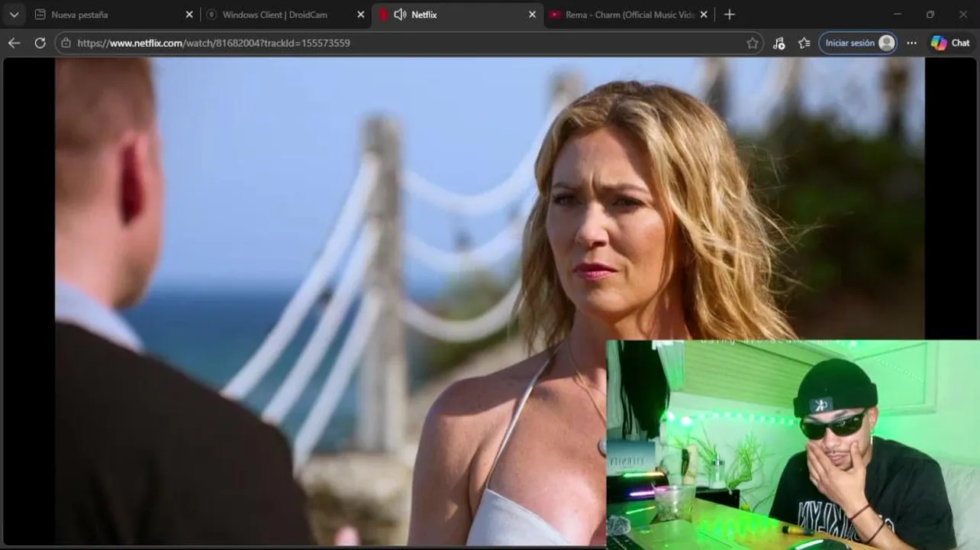
Task: Open browser settings and more menu
Action: (911, 43)
